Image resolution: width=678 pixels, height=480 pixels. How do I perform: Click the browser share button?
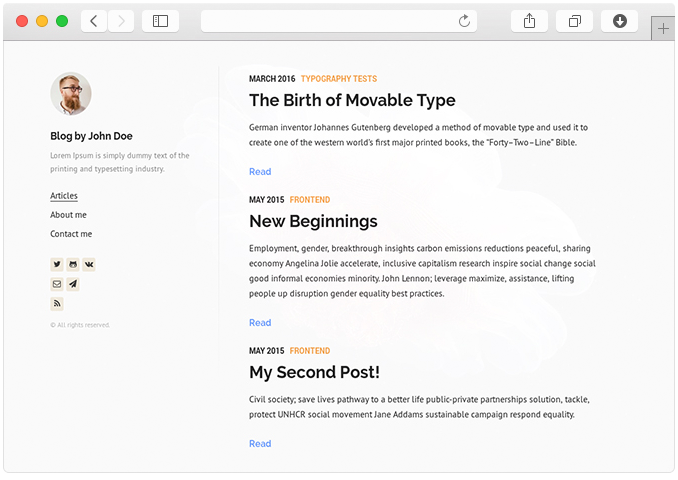pyautogui.click(x=529, y=21)
